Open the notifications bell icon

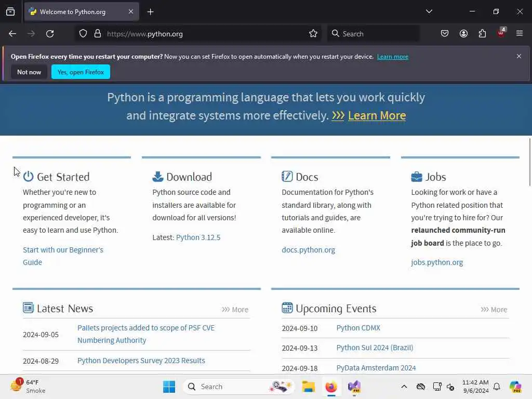[x=497, y=387]
